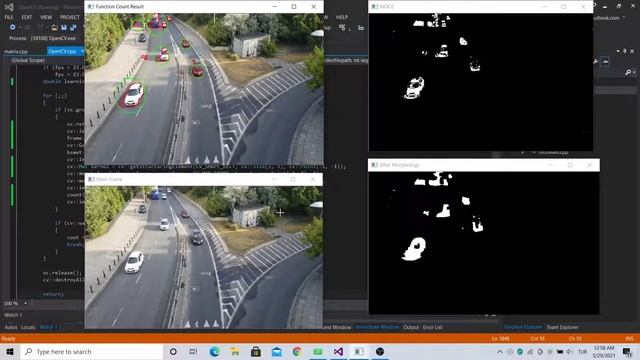The width and height of the screenshot is (640, 360).
Task: Click the open file toolbar icon
Action: pyautogui.click(x=54, y=27)
